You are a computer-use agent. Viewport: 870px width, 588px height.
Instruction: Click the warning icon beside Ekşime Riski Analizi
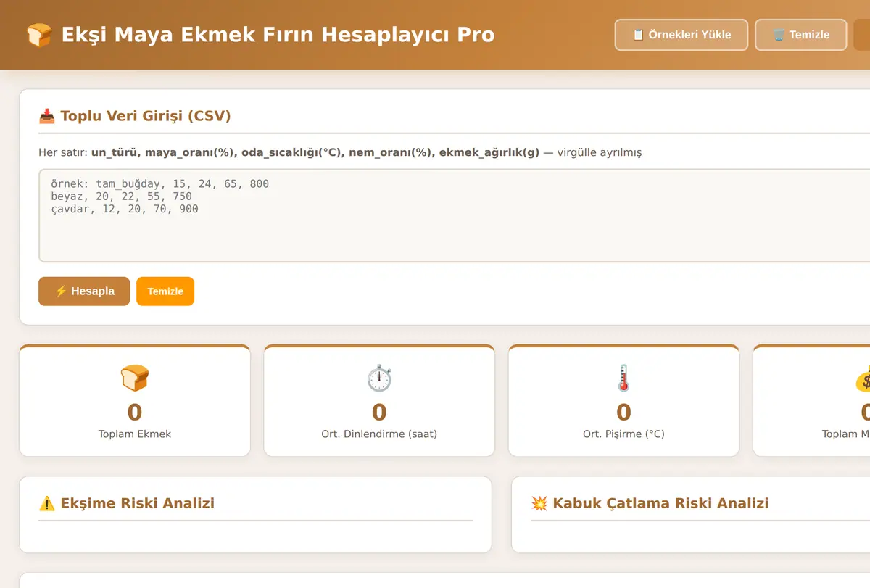click(46, 503)
